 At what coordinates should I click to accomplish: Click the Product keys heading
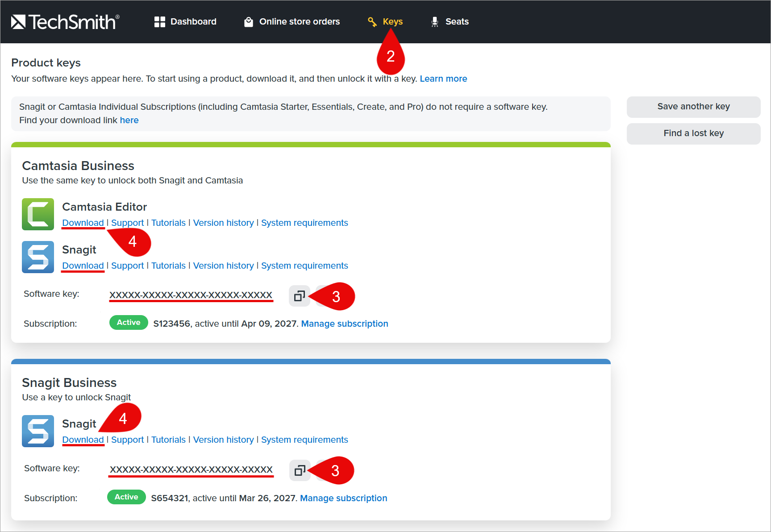46,62
